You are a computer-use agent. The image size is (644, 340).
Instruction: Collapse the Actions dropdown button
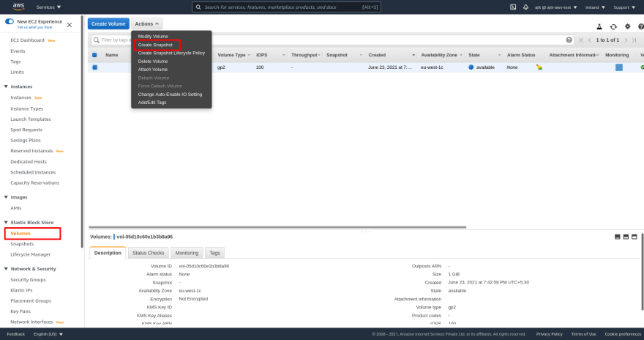point(146,24)
